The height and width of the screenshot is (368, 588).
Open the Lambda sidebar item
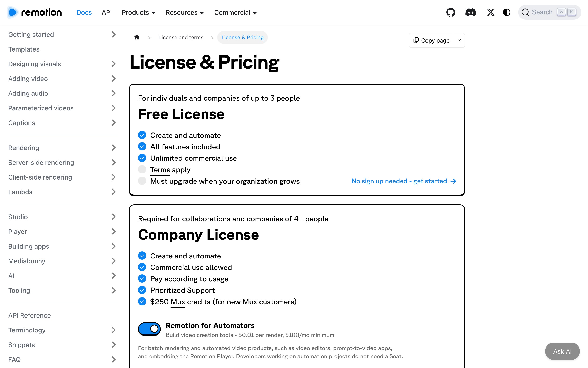[20, 192]
